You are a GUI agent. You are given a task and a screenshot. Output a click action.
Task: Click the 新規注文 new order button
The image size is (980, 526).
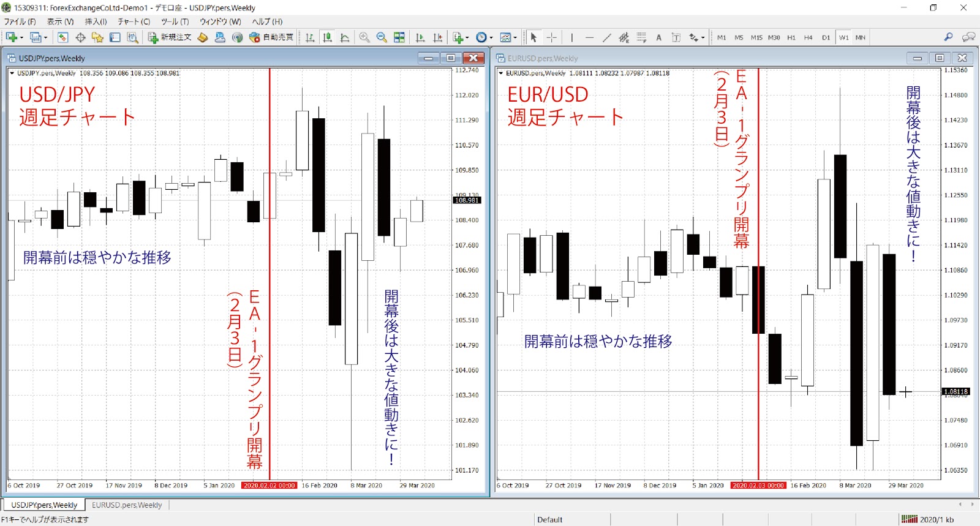pyautogui.click(x=170, y=37)
